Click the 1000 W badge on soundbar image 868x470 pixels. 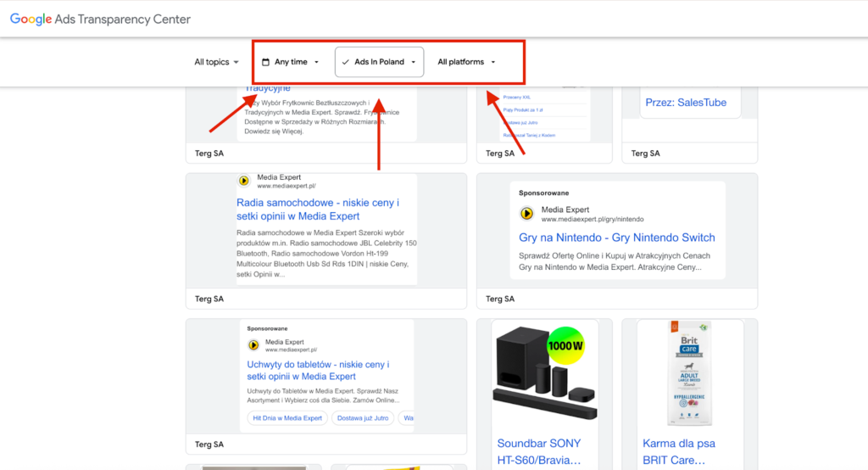pos(566,346)
